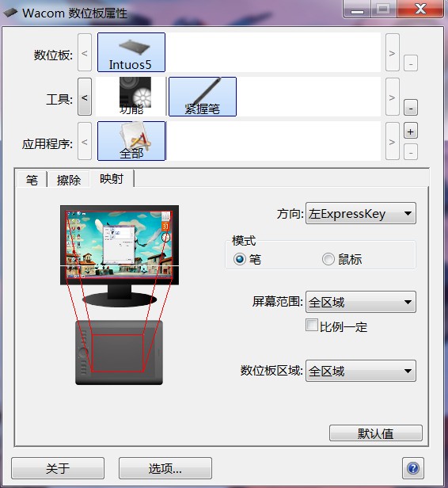This screenshot has width=448, height=488.
Task: Enable the 比例一定 checkbox
Action: 312,325
